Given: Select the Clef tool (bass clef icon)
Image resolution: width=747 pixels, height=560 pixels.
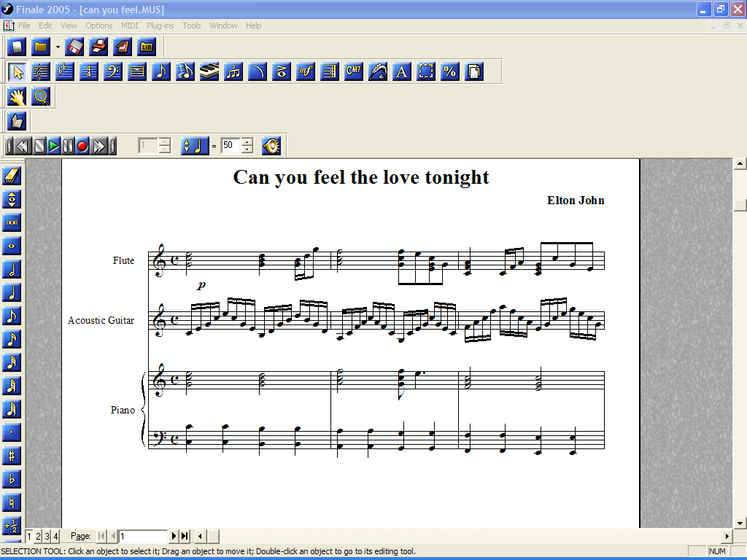Looking at the screenshot, I should click(x=112, y=71).
